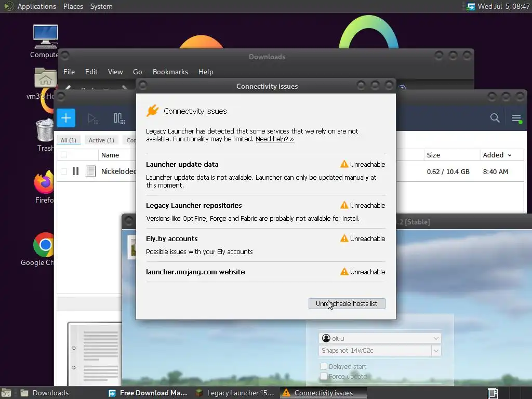The image size is (532, 399).
Task: Open Free Download Manager hamburger menu
Action: pyautogui.click(x=517, y=118)
